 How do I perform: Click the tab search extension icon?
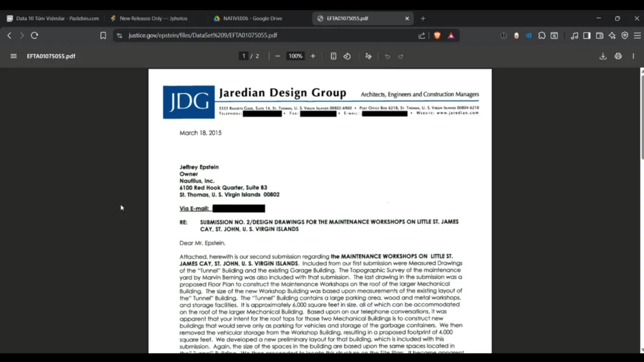[554, 35]
